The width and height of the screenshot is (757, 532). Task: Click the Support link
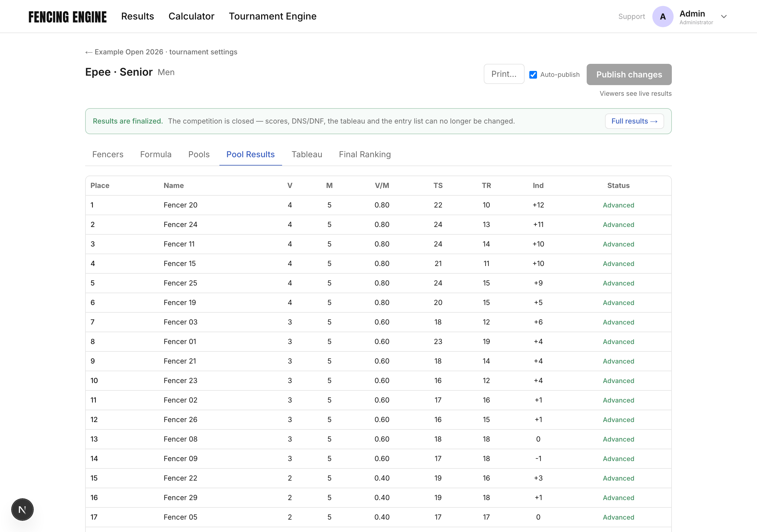631,17
